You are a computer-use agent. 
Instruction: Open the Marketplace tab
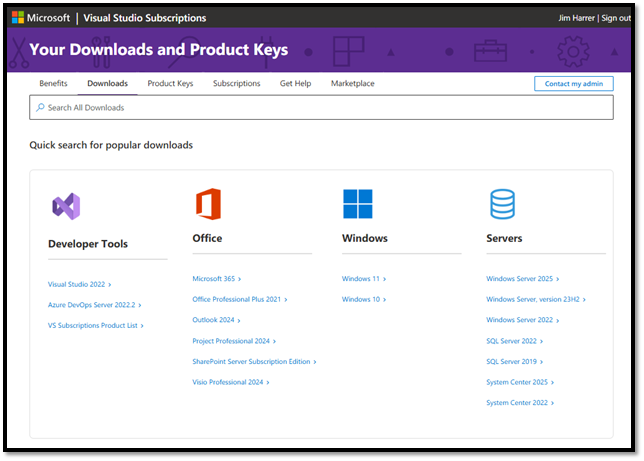click(x=352, y=84)
